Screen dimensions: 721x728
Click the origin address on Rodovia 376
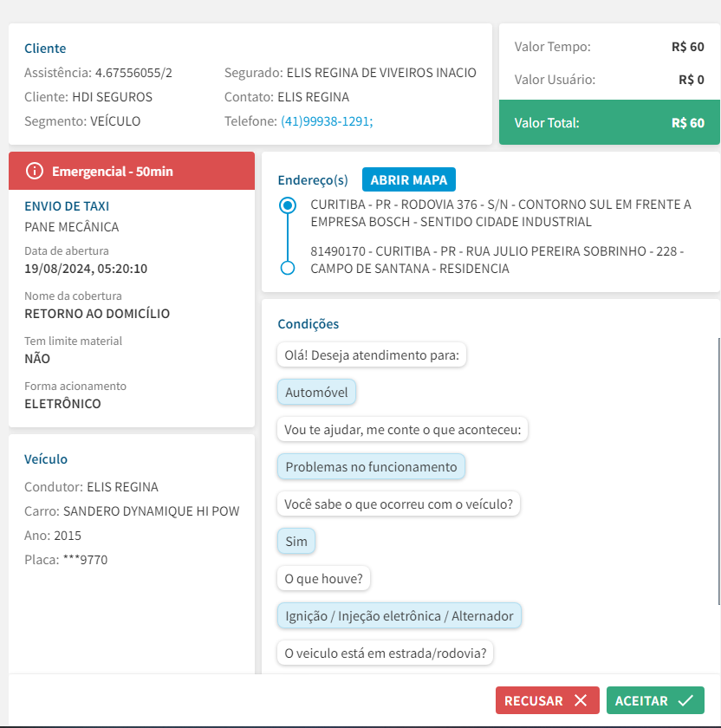coord(500,213)
